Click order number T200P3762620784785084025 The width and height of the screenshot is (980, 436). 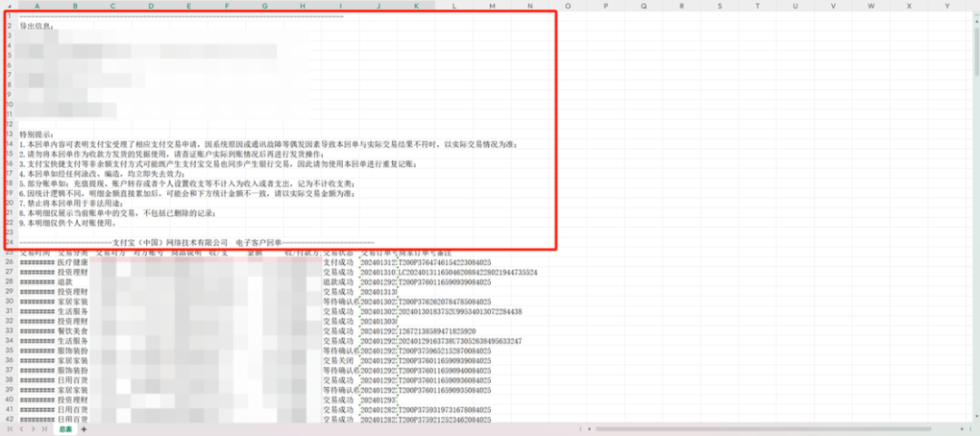[445, 302]
